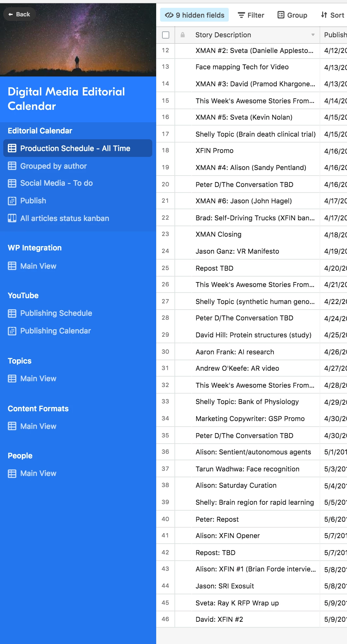The image size is (347, 644).
Task: Click Digital Media Editorial Calendar title
Action: (66, 99)
